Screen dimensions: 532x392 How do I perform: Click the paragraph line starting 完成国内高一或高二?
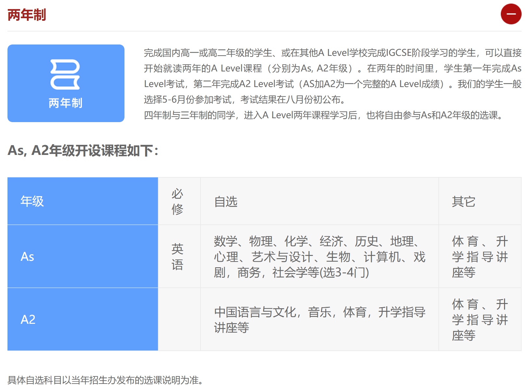click(332, 53)
